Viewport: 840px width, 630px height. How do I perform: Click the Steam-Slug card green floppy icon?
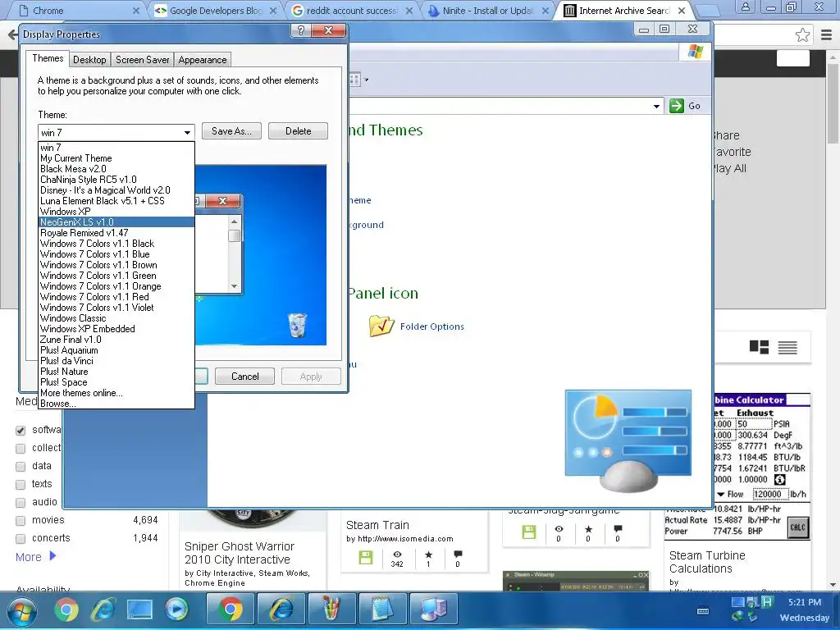[x=529, y=532]
